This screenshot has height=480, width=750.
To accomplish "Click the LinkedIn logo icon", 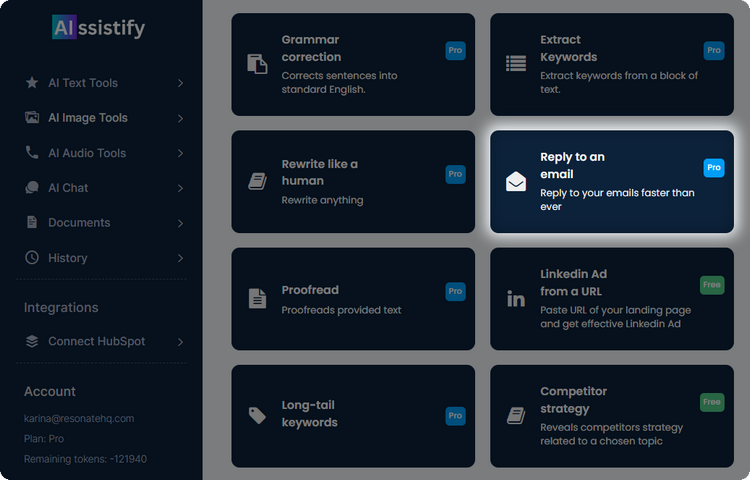I will (x=516, y=298).
